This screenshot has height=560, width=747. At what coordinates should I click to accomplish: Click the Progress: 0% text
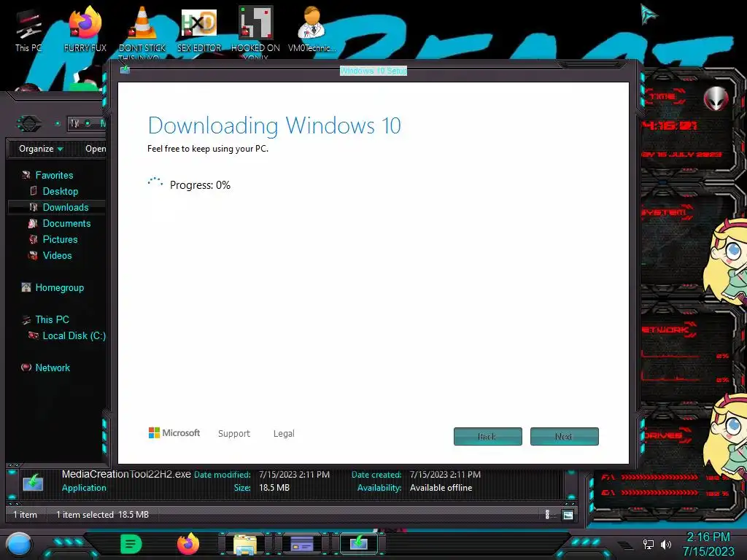click(200, 185)
